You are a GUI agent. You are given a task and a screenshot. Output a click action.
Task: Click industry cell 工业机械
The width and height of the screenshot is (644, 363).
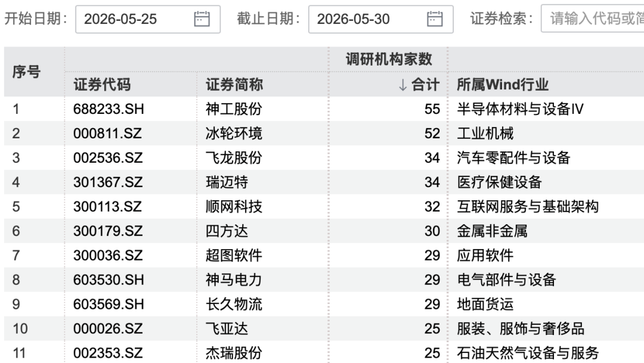pyautogui.click(x=485, y=134)
